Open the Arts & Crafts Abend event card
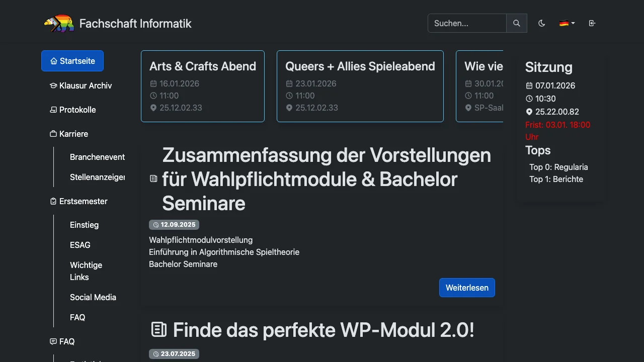This screenshot has width=644, height=362. point(203,86)
